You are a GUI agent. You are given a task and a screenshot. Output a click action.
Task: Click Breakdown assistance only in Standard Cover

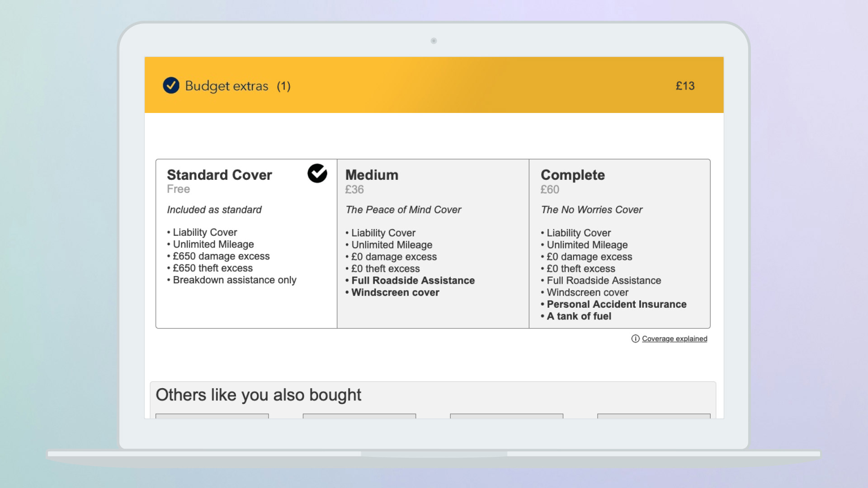pos(234,280)
